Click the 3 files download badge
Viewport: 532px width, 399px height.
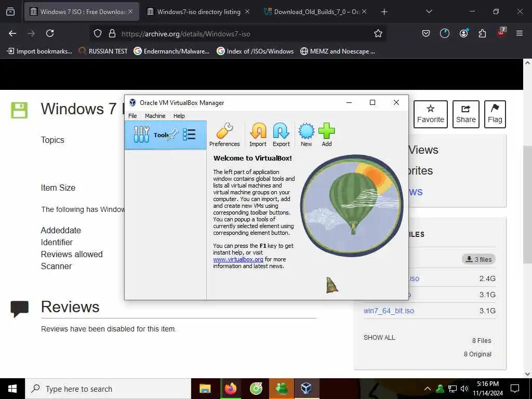(x=478, y=259)
